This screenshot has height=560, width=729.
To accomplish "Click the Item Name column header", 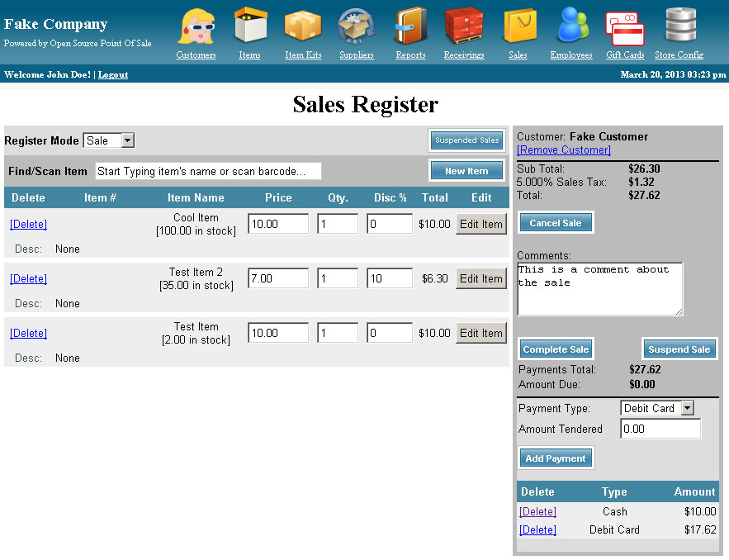I will coord(196,197).
